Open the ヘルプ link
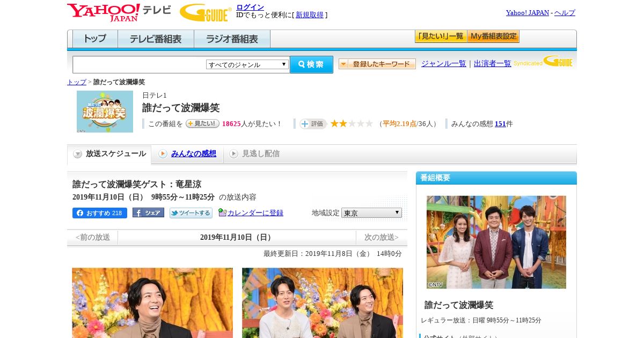The width and height of the screenshot is (644, 338). coord(565,13)
